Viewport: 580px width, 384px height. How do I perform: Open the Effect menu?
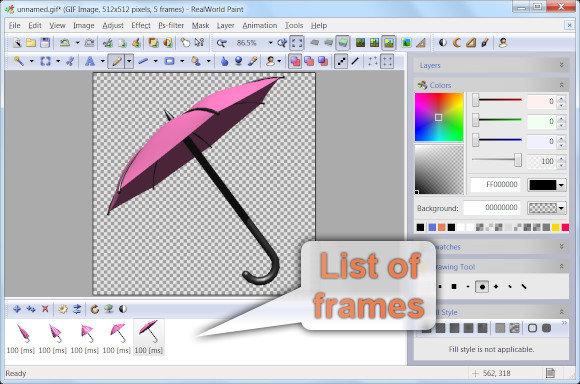[x=141, y=26]
